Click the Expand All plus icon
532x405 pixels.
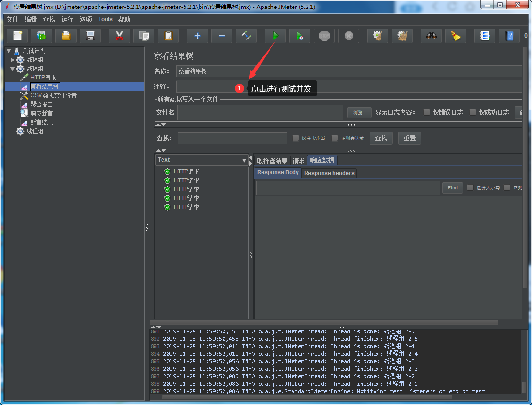pyautogui.click(x=198, y=36)
